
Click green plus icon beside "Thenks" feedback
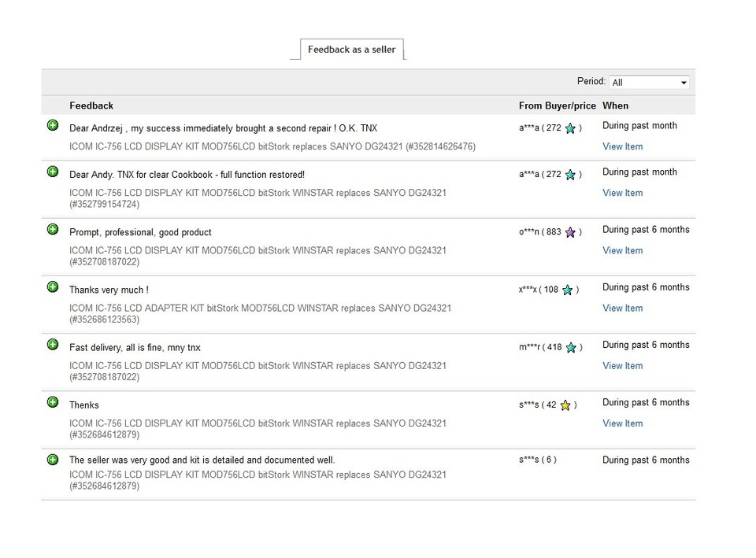click(53, 402)
